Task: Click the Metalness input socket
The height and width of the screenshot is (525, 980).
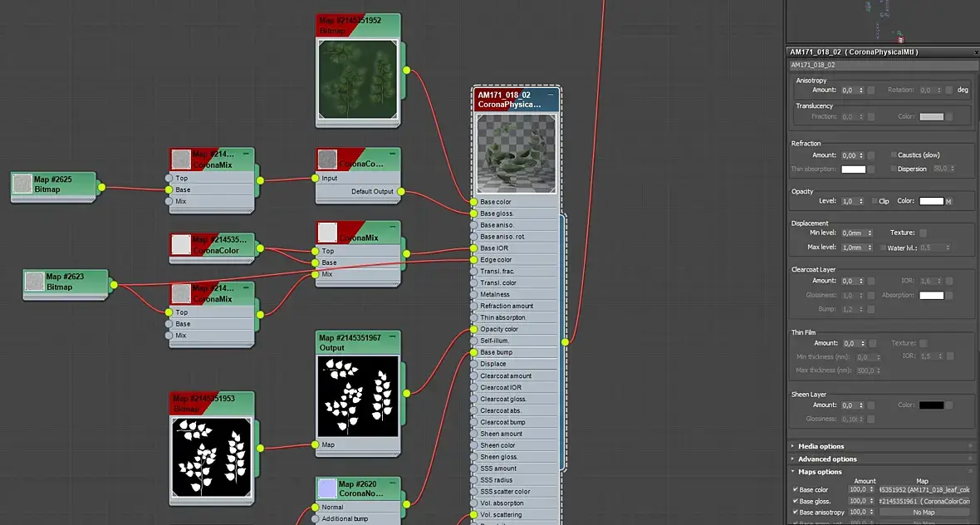Action: click(x=473, y=294)
